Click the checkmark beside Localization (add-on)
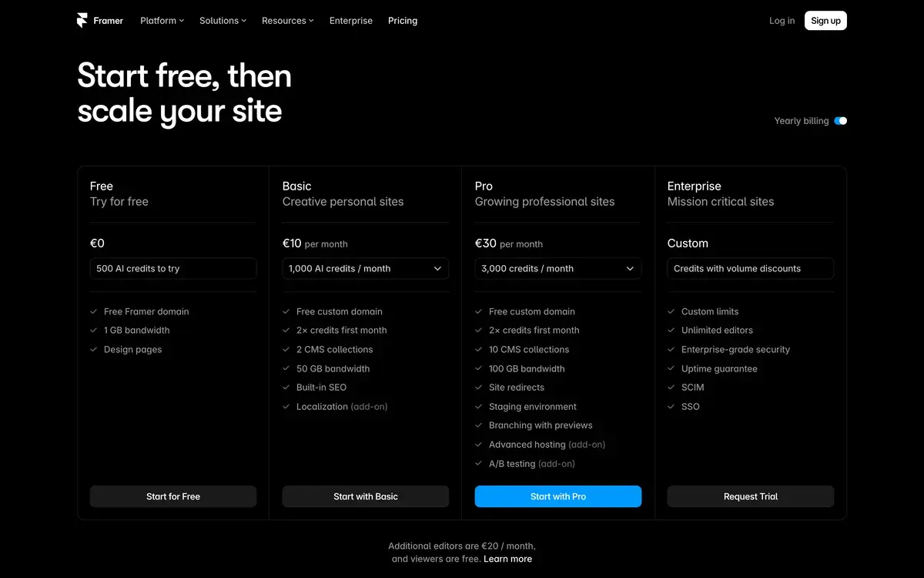The image size is (924, 578). coord(286,406)
